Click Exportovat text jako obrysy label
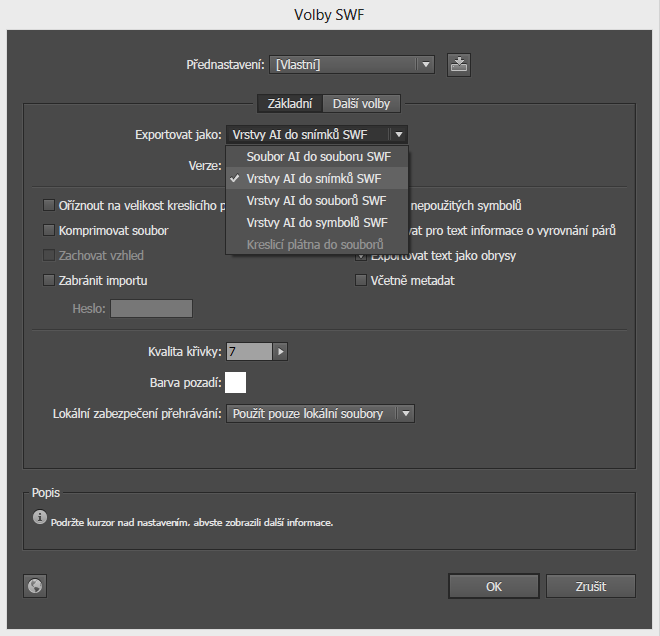This screenshot has height=636, width=660. 443,255
